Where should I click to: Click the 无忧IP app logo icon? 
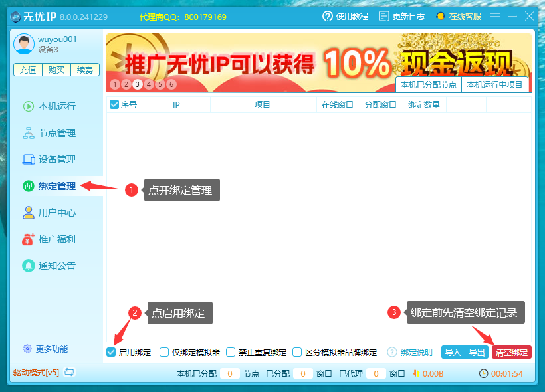pyautogui.click(x=16, y=17)
